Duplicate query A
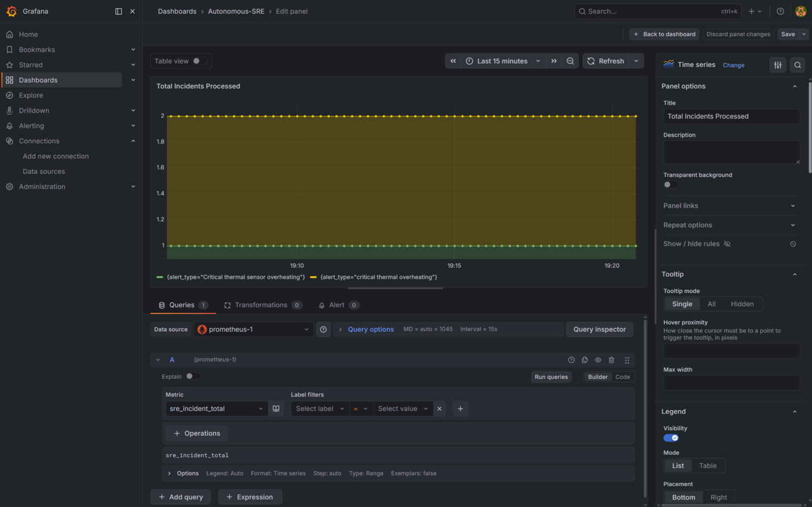 pos(585,360)
